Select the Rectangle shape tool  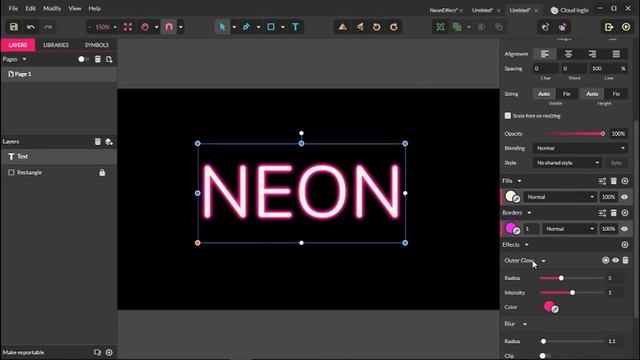click(x=271, y=27)
